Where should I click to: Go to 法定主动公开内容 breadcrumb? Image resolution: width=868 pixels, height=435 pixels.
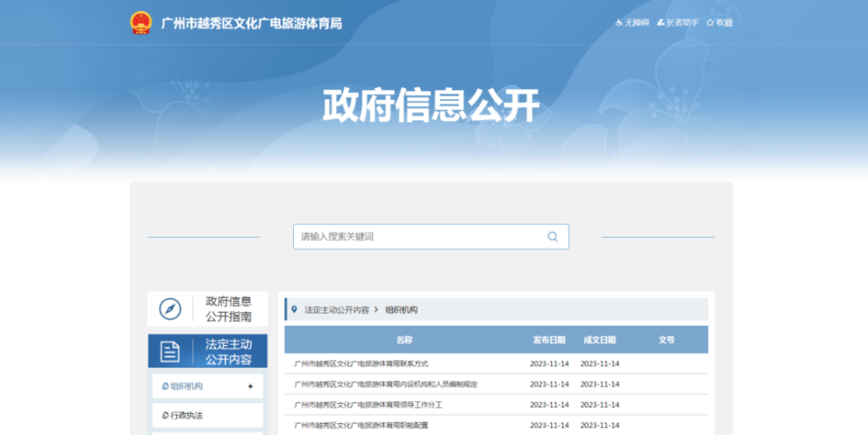point(336,310)
